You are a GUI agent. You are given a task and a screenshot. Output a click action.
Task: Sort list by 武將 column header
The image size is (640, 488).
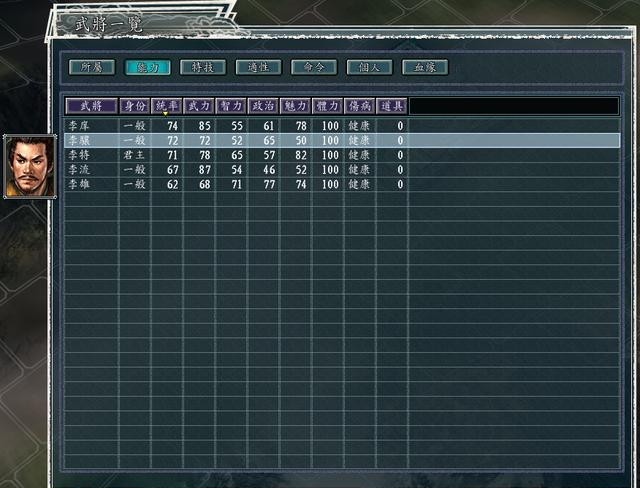click(x=91, y=106)
